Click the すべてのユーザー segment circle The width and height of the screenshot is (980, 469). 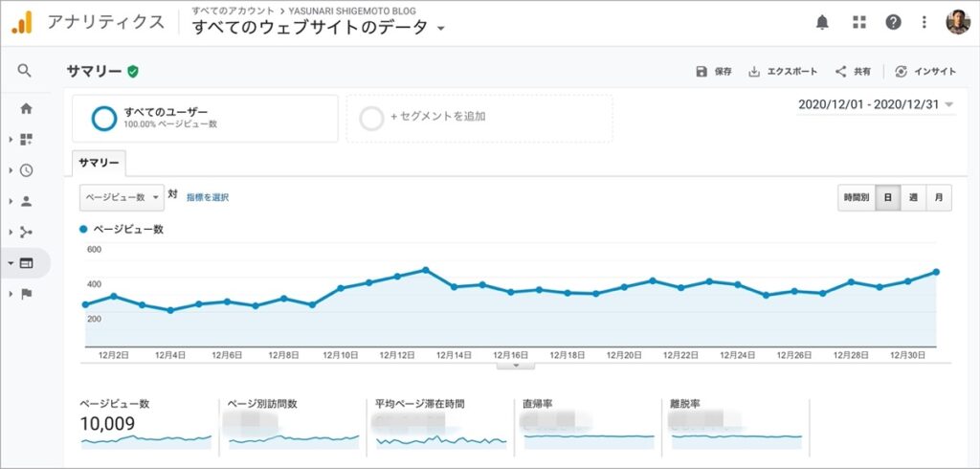(x=103, y=118)
